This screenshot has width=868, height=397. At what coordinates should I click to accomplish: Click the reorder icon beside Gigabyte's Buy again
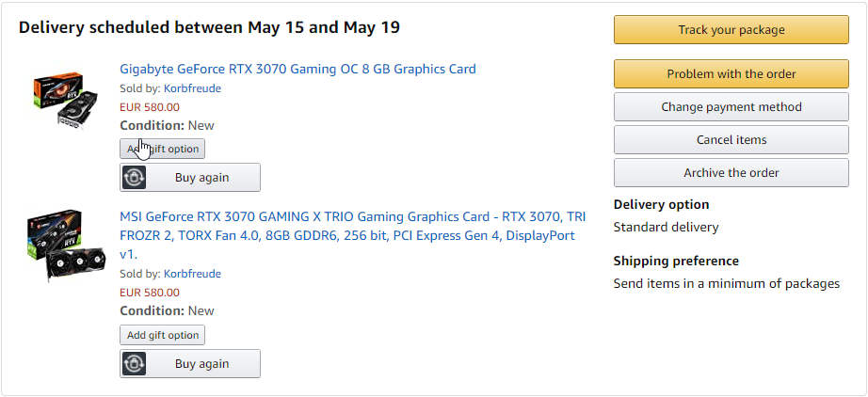pos(134,178)
